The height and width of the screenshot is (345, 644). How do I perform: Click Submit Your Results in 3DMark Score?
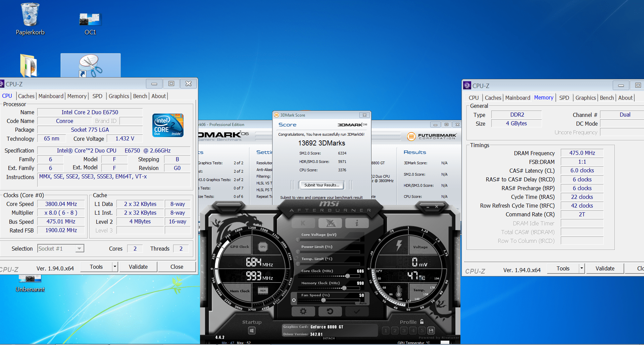(321, 185)
